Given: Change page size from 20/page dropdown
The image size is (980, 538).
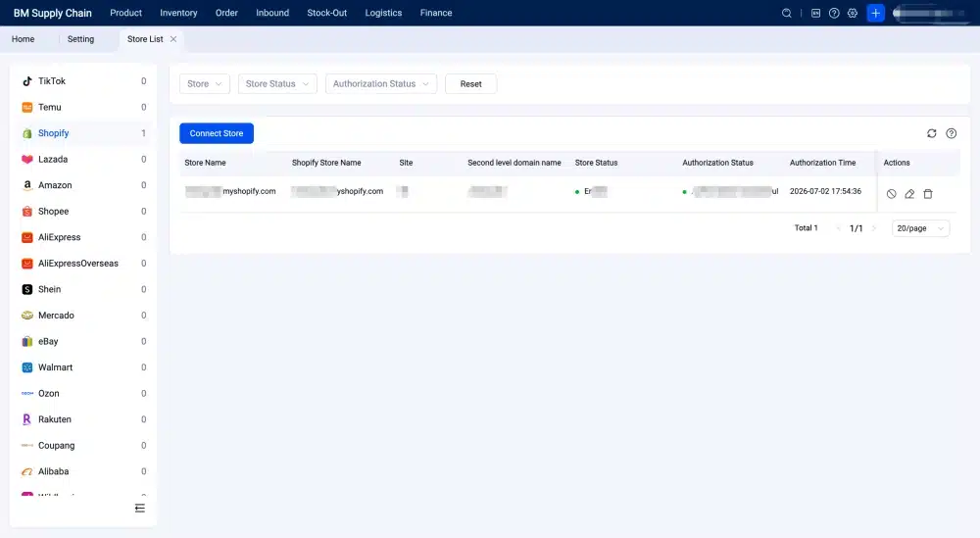Looking at the screenshot, I should click(x=920, y=228).
